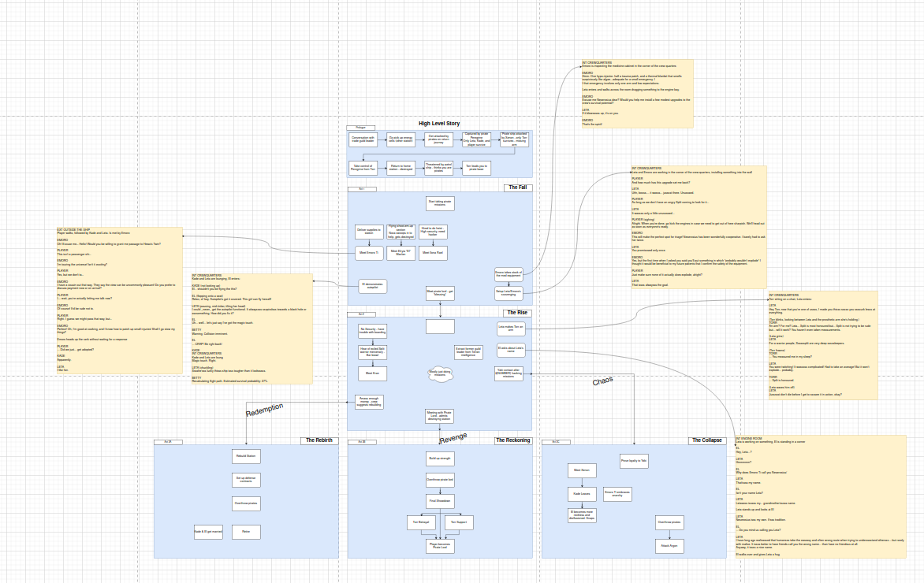Select the 'Hear of exiled Split warrior mercenary' node
924x583 pixels.
(372, 352)
